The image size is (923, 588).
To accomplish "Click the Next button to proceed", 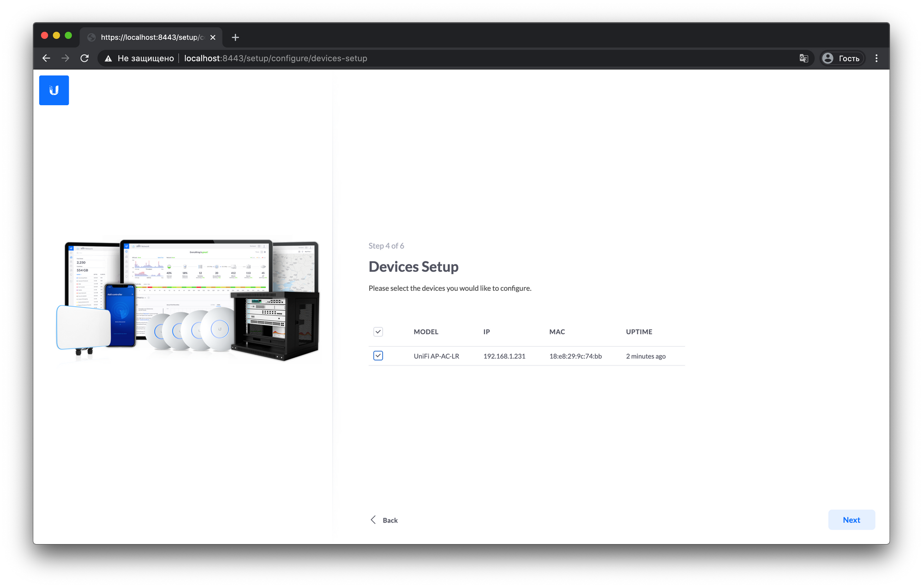I will pos(851,519).
